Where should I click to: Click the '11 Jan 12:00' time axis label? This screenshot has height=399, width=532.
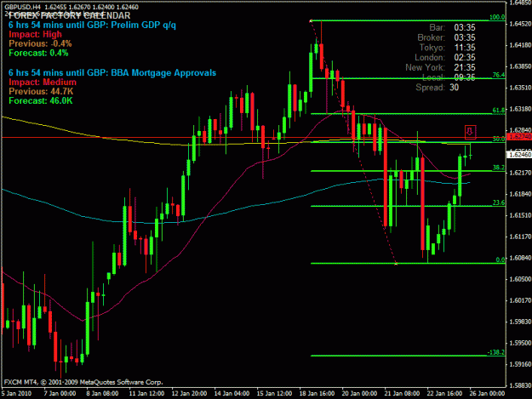[x=146, y=394]
